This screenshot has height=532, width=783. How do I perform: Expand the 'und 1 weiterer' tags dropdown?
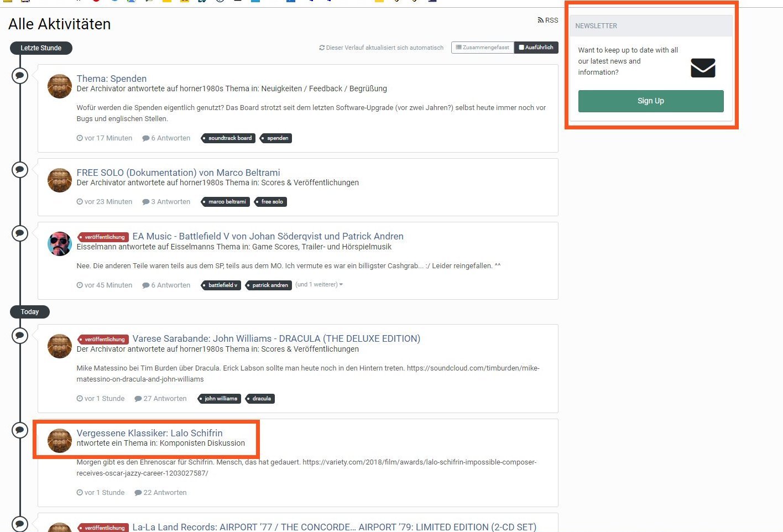[x=319, y=285]
